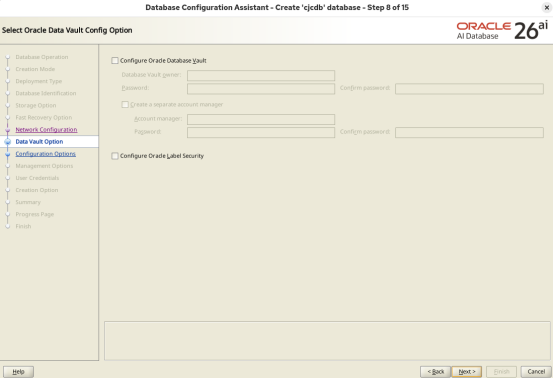Enable Configure Oracle Database Vault checkbox
This screenshot has width=554, height=378.
click(x=115, y=61)
